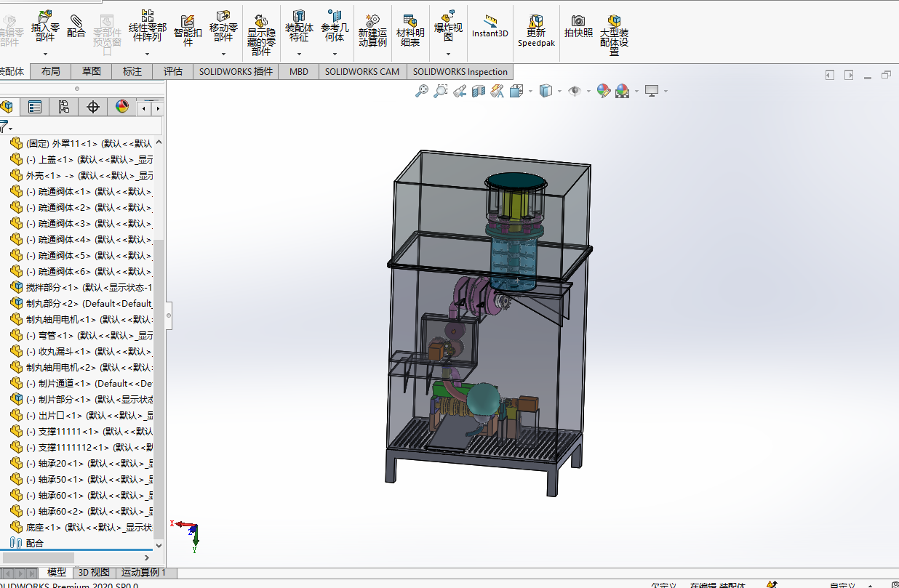
Task: Toggle Section View icon
Action: [478, 91]
